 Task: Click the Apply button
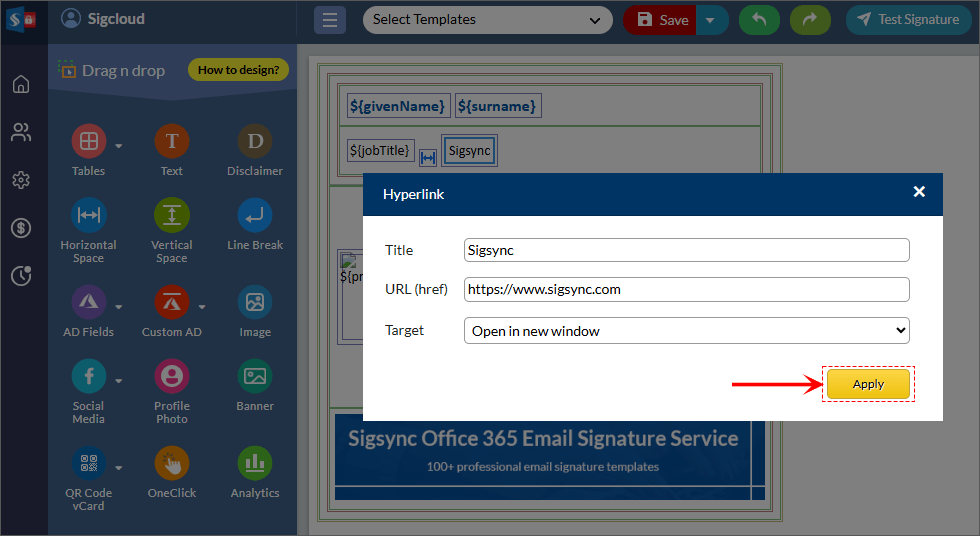point(868,384)
